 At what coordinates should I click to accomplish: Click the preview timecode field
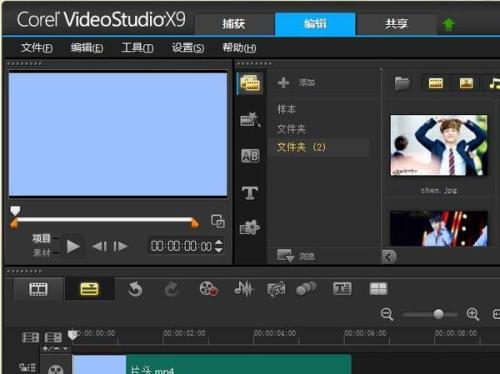click(181, 246)
